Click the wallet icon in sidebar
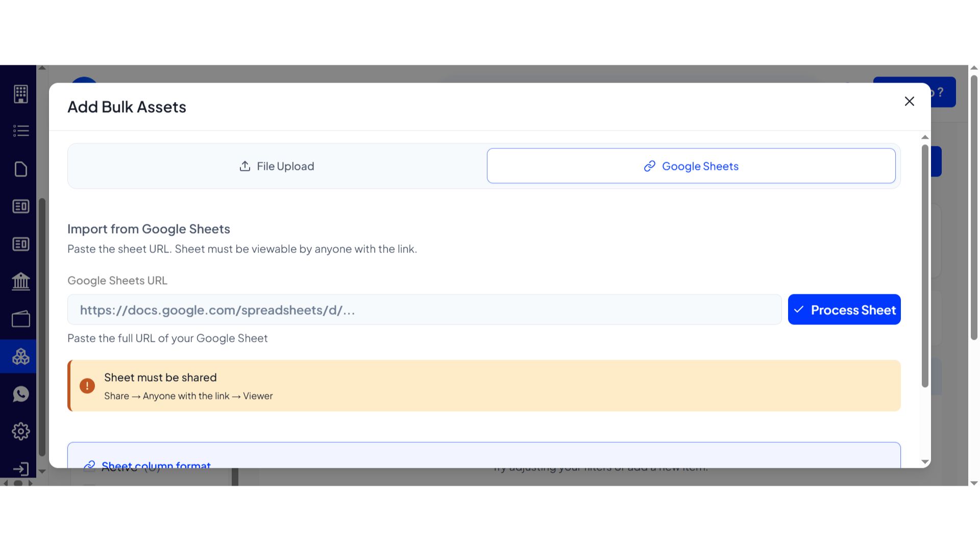 point(20,319)
